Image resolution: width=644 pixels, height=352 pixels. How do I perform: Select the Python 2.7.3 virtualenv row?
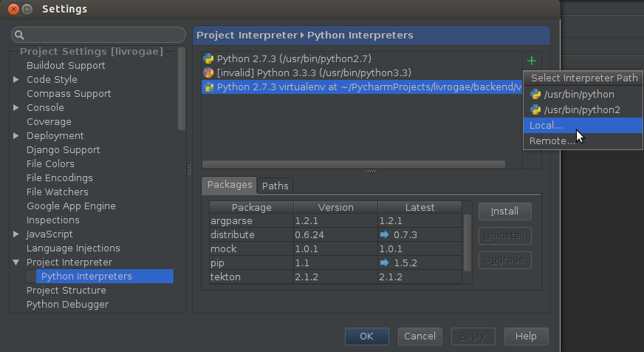coord(362,87)
